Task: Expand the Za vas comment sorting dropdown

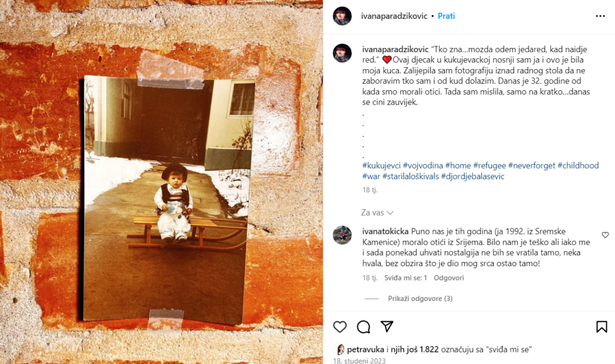Action: tap(377, 213)
